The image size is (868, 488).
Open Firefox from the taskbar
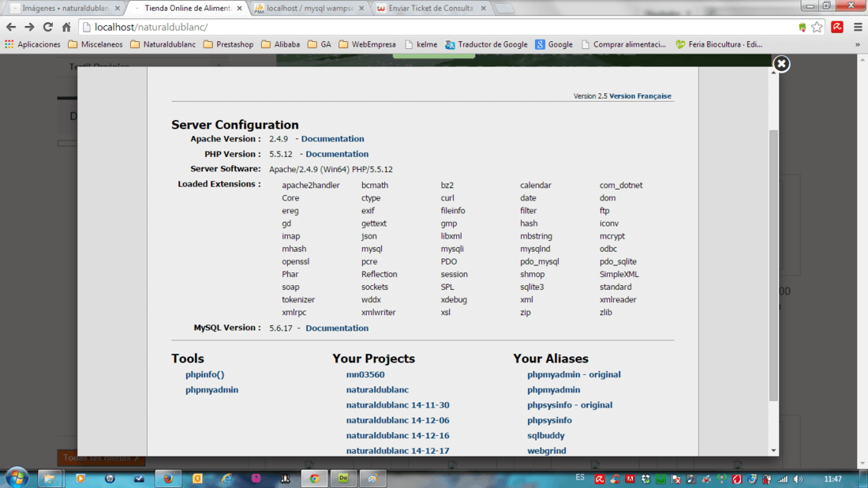tap(168, 479)
